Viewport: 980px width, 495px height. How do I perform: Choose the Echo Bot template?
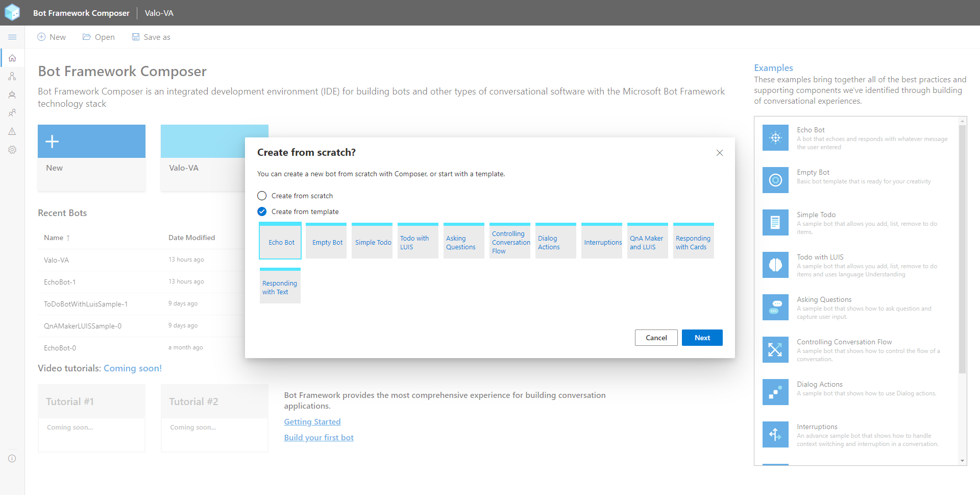(280, 241)
